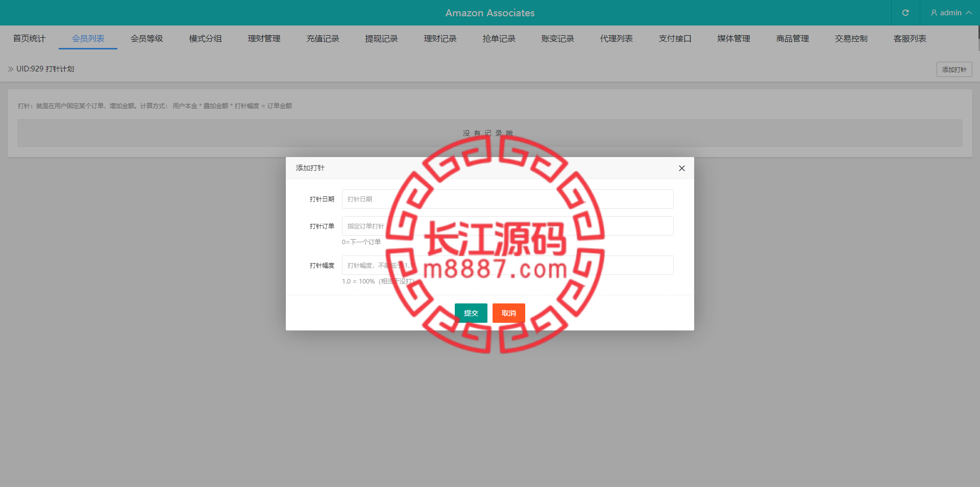Switch to 账变记录 tab
This screenshot has width=980, height=487.
click(x=557, y=38)
